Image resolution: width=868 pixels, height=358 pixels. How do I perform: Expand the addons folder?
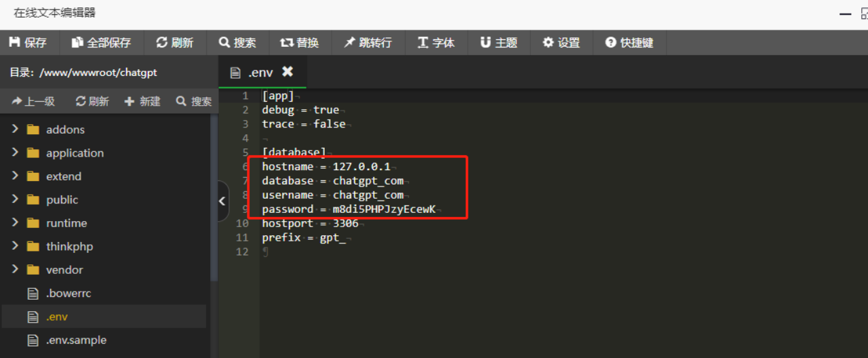[15, 130]
